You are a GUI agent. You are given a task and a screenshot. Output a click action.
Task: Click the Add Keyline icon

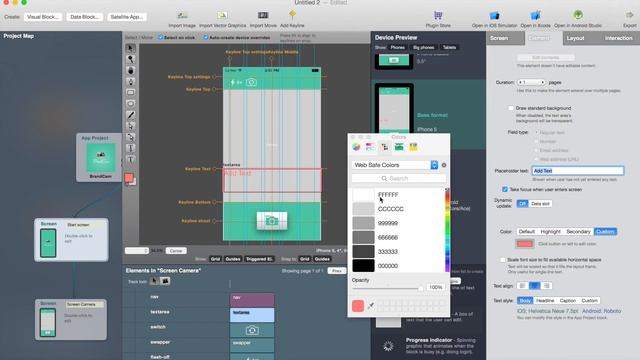point(292,15)
